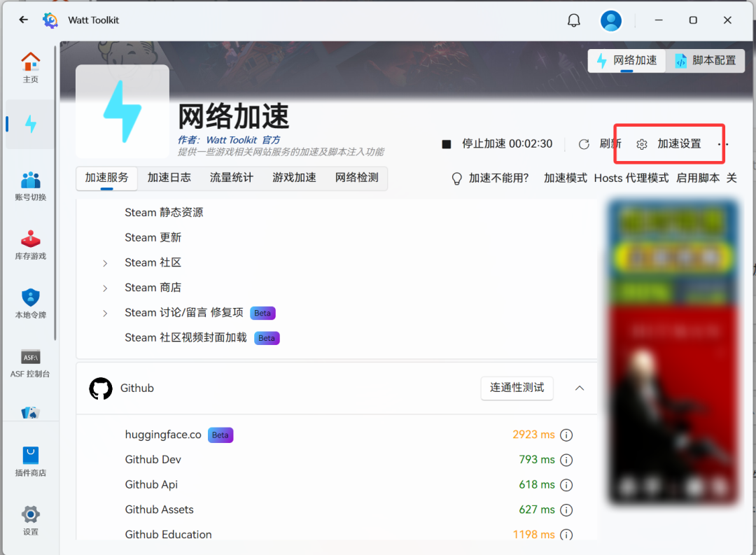
Task: Open the user account avatar
Action: click(x=611, y=20)
